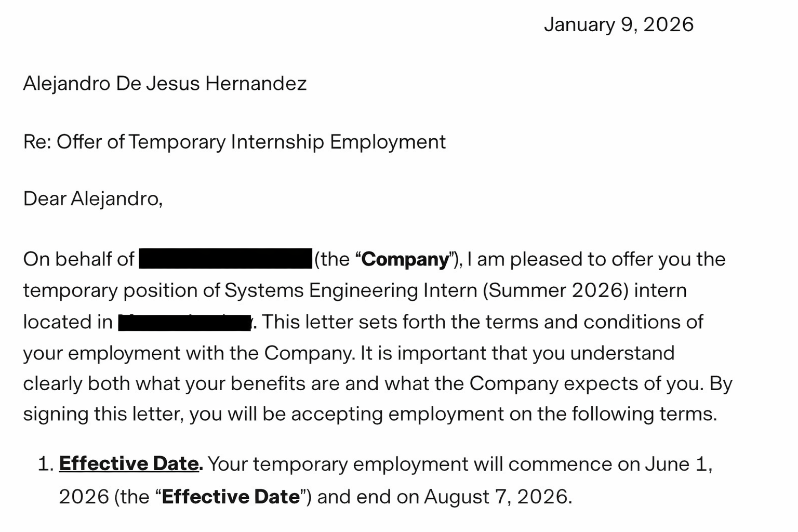Click the redacted company name block
798x532 pixels.
(x=225, y=259)
